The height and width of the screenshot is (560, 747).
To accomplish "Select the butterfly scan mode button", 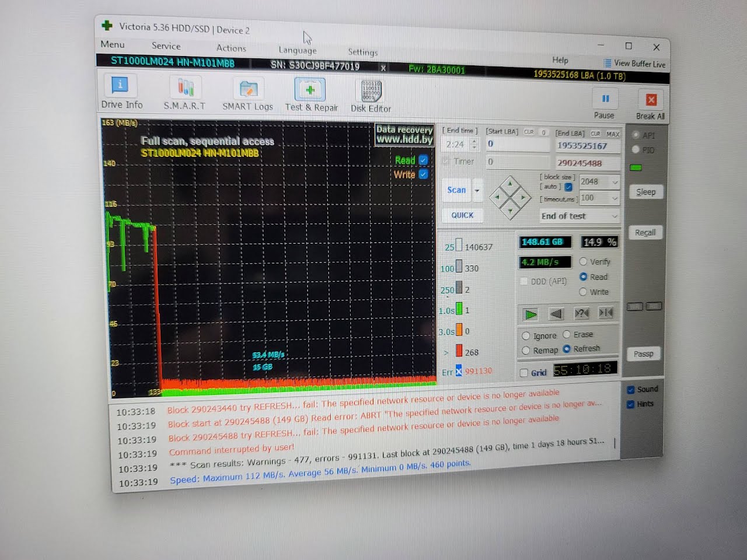I will point(606,313).
